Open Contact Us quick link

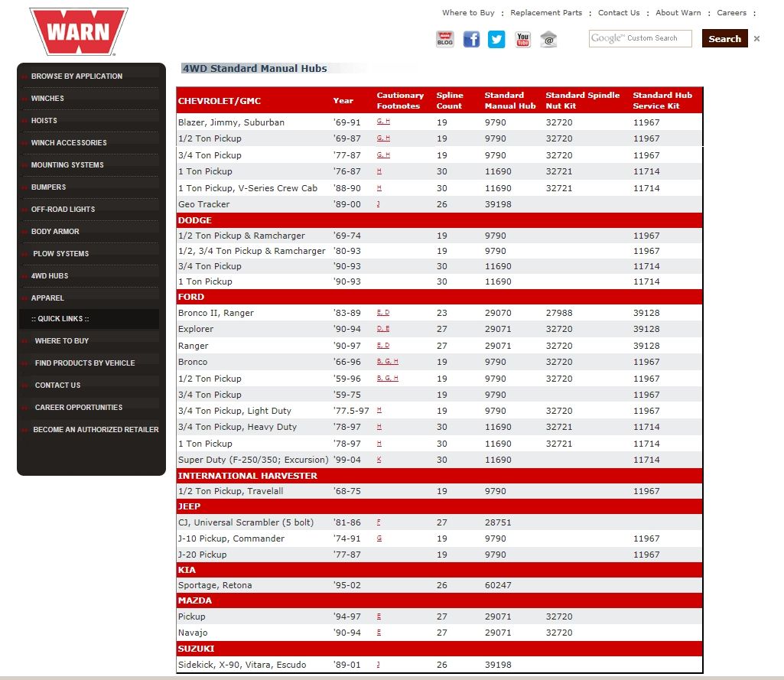point(57,385)
